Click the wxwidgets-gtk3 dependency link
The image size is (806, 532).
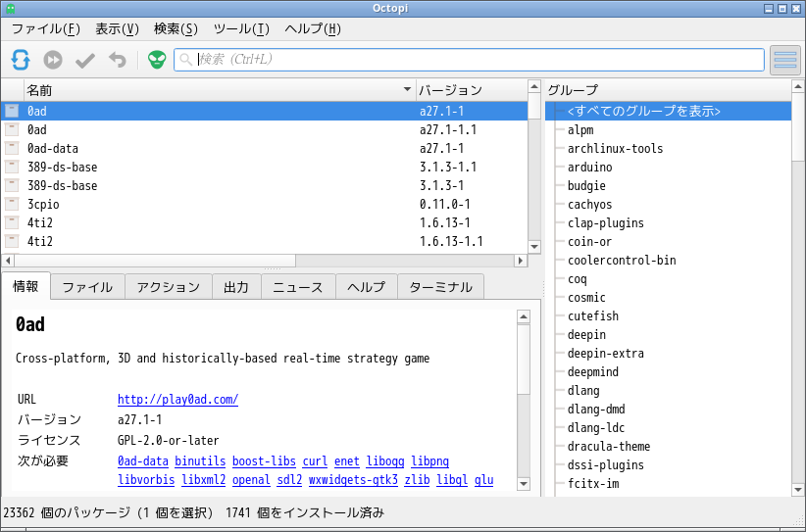(x=353, y=480)
